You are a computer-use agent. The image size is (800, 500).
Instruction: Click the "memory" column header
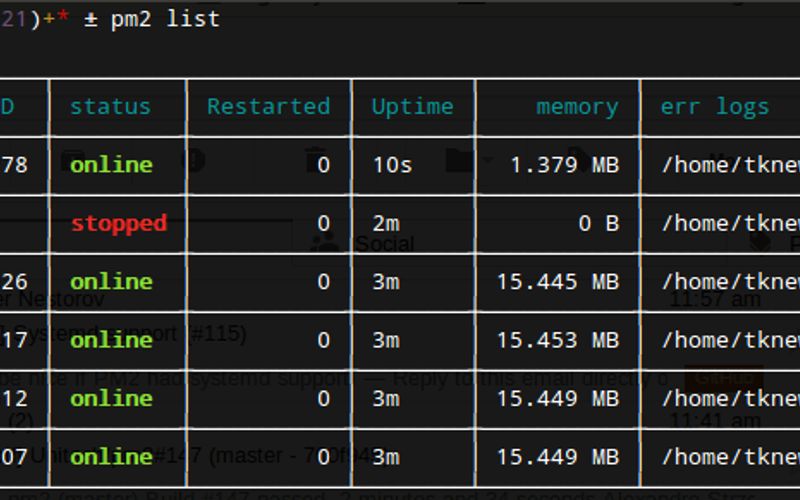click(x=576, y=106)
